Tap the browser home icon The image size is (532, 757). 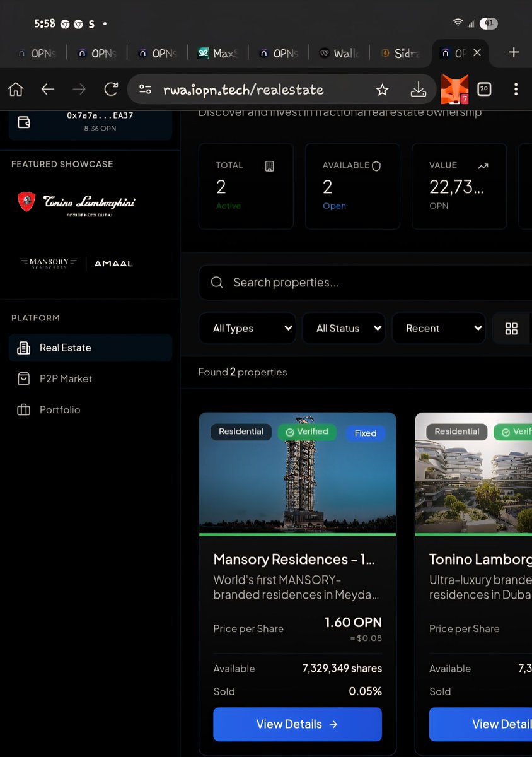15,89
